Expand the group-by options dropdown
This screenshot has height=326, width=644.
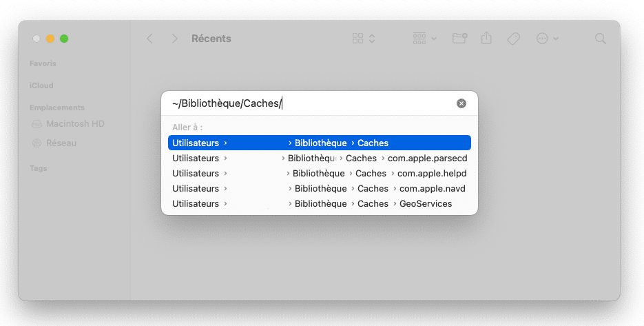coord(424,39)
